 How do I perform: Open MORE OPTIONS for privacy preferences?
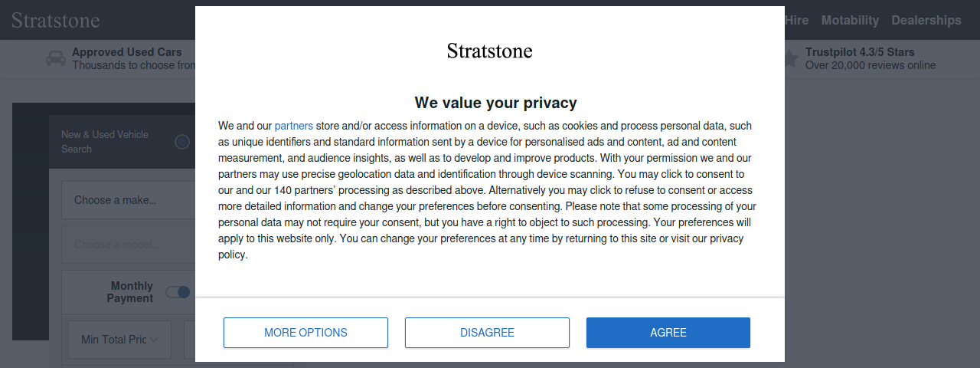305,333
